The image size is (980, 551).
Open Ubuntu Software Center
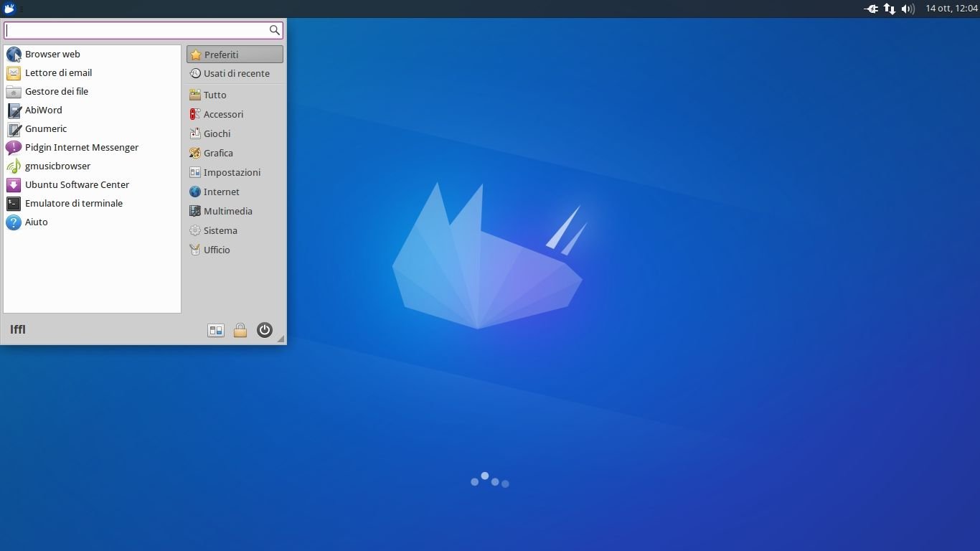pos(77,185)
